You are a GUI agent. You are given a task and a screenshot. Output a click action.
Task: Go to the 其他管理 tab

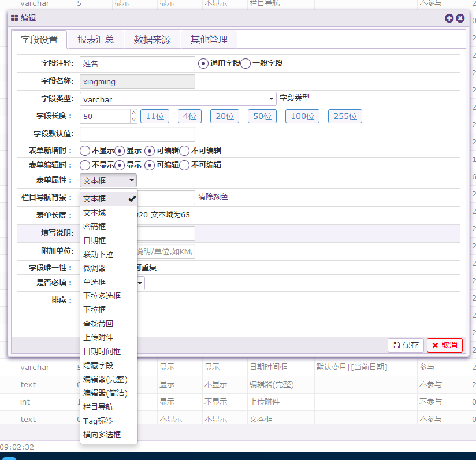(209, 40)
